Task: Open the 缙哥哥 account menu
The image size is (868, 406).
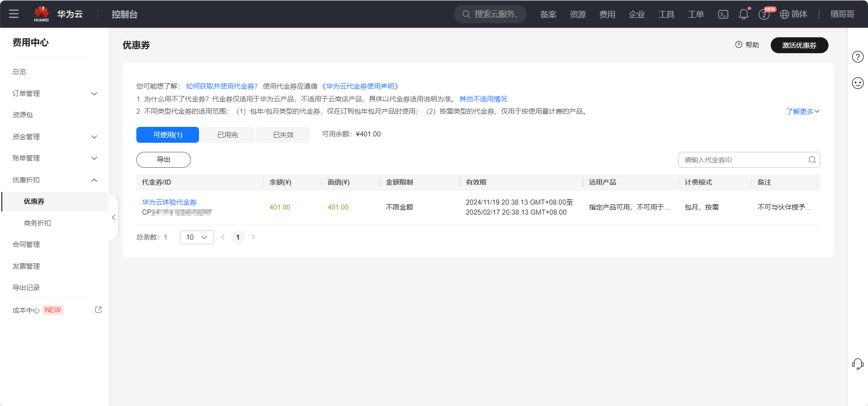Action: click(x=842, y=14)
